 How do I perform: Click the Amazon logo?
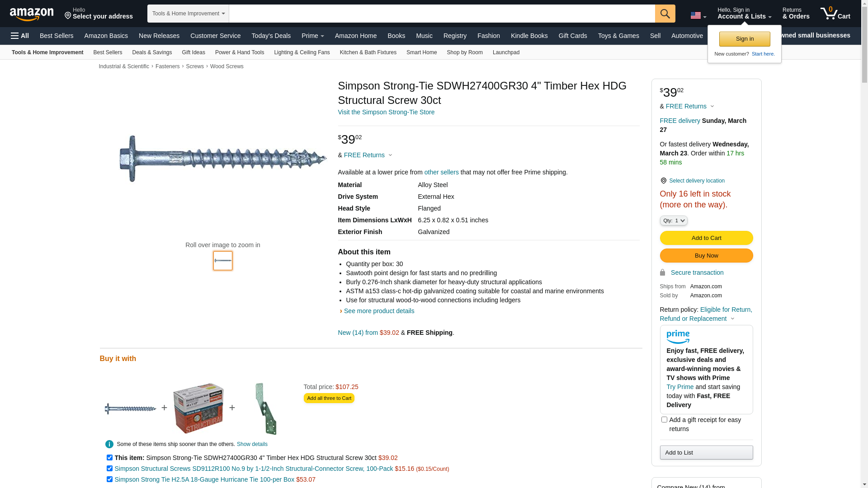pos(32,14)
